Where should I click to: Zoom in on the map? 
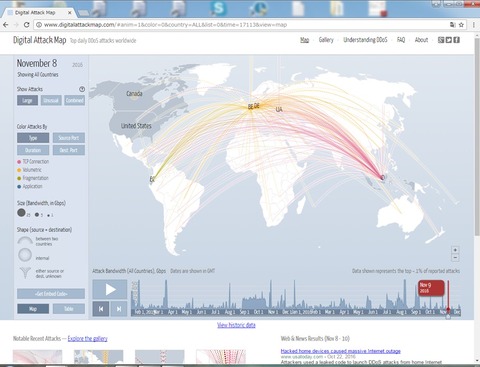click(x=455, y=250)
